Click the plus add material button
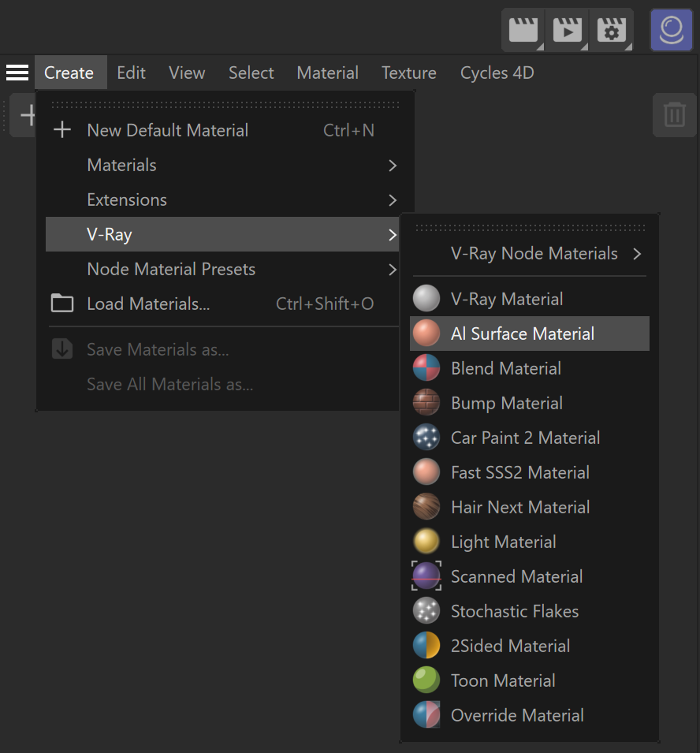Screen dimensions: 700x753 click(x=24, y=115)
